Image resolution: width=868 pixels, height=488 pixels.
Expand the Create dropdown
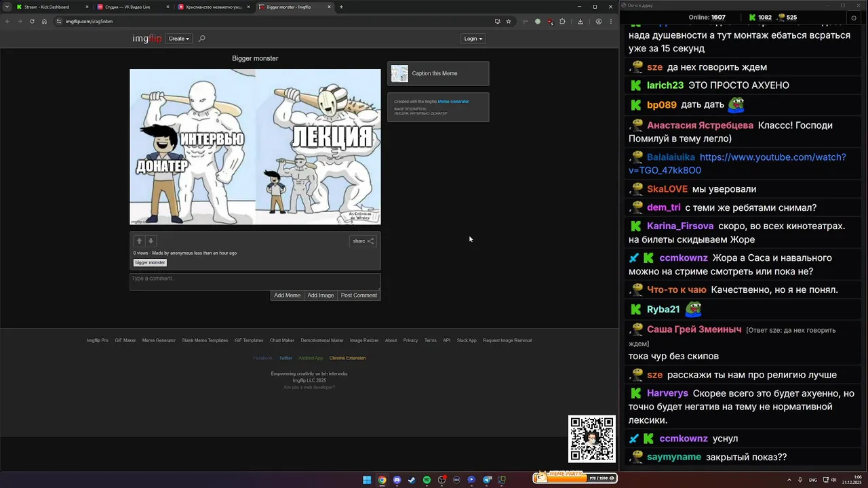click(179, 39)
